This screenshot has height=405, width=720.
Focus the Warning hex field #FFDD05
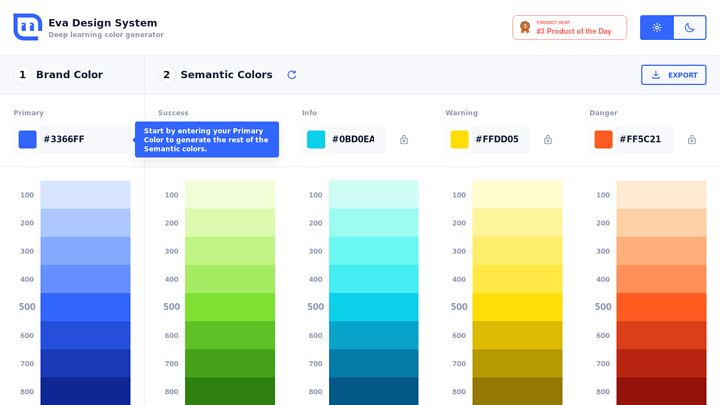click(498, 140)
